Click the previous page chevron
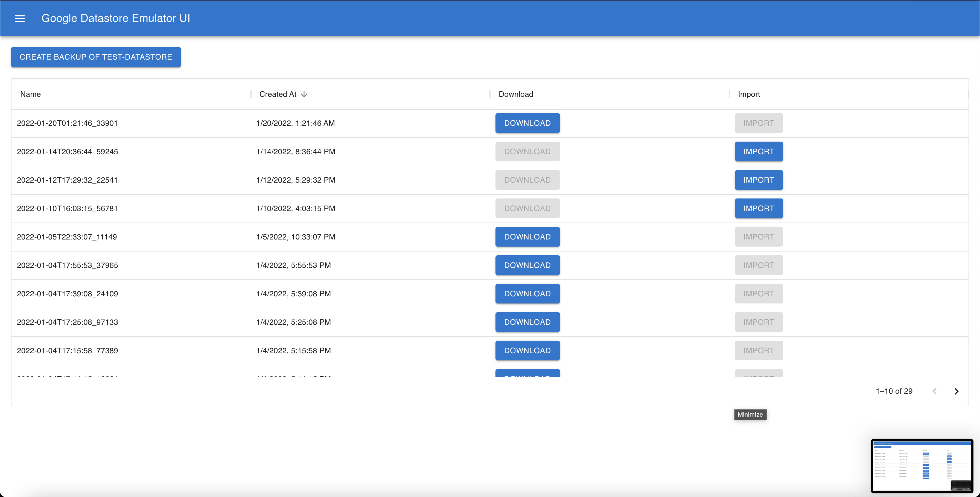Image resolution: width=980 pixels, height=497 pixels. pyautogui.click(x=934, y=391)
